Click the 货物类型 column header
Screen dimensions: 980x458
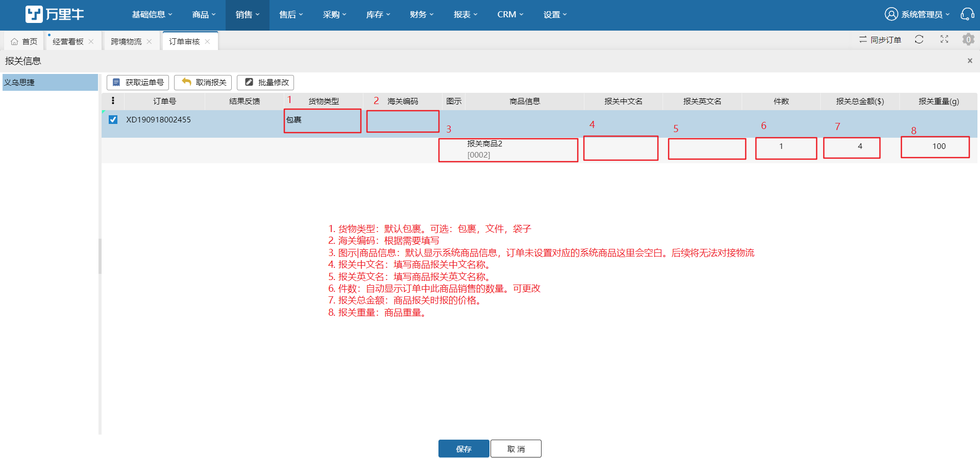tap(324, 101)
